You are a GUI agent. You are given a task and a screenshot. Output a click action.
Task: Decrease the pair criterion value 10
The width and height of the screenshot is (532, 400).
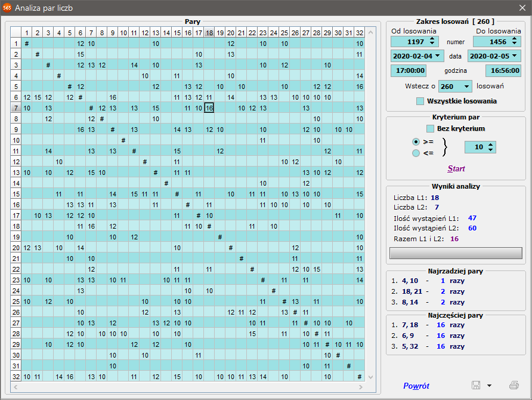tap(491, 149)
